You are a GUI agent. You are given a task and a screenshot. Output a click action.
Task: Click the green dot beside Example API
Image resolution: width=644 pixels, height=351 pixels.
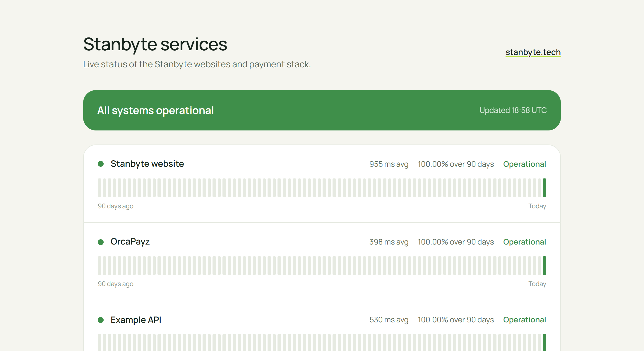pyautogui.click(x=101, y=320)
